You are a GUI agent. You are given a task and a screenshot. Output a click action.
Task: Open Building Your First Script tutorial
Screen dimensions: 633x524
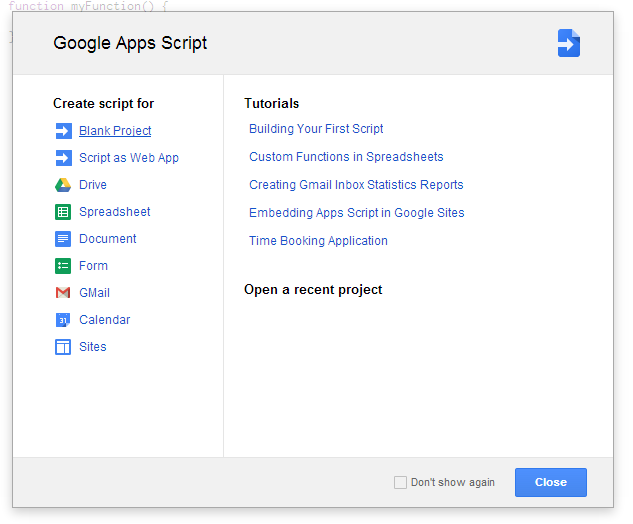[316, 129]
